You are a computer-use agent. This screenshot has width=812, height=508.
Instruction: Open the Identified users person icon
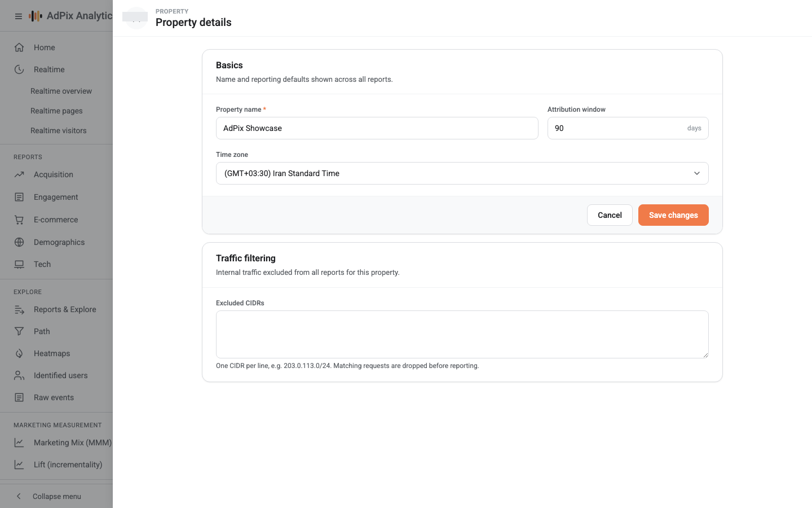19,375
